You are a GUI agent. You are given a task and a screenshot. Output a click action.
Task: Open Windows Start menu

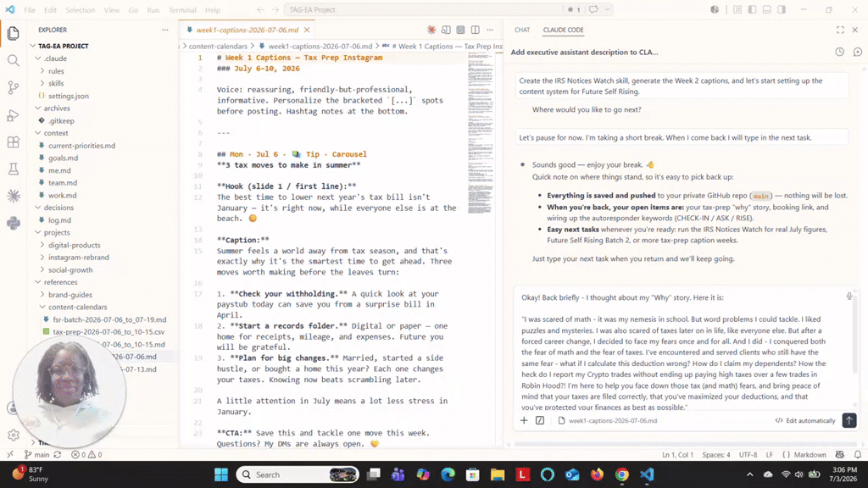[x=221, y=474]
